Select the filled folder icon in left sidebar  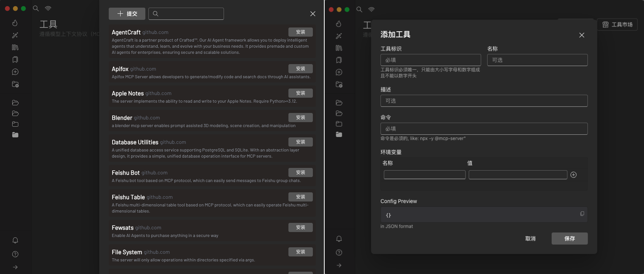pos(15,135)
